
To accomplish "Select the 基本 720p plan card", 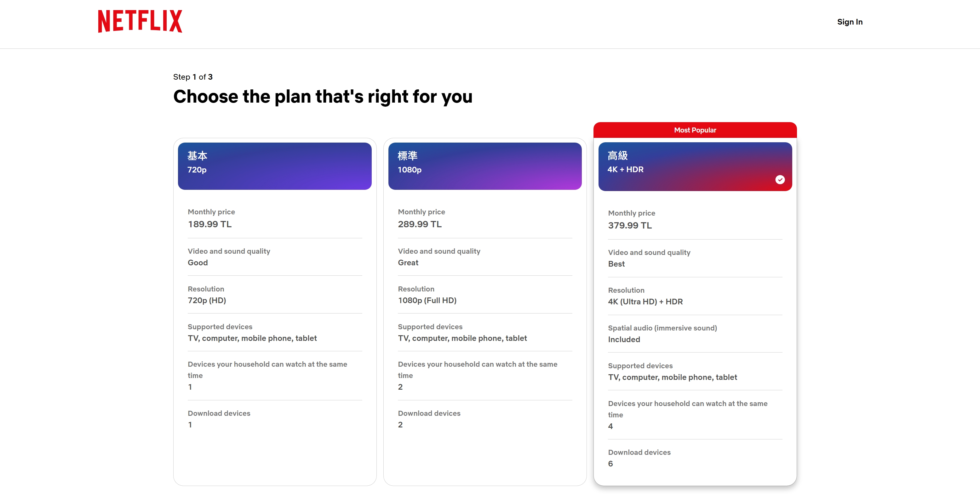I will (x=274, y=166).
